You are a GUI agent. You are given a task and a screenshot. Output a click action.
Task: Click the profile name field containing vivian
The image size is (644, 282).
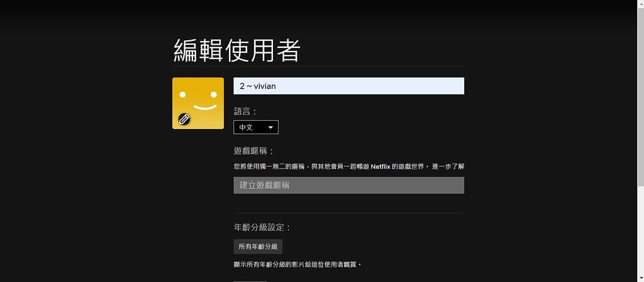coord(348,86)
